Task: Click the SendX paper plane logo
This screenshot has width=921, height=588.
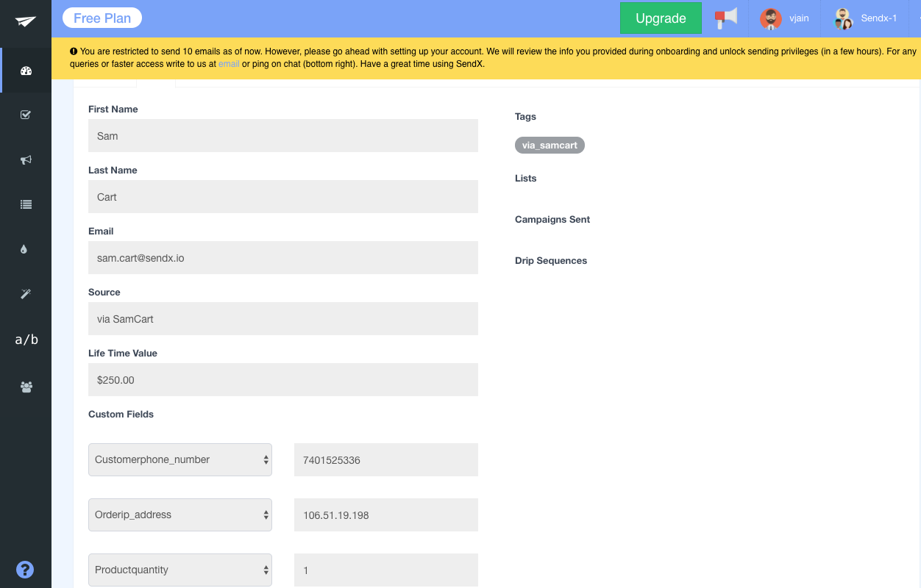Action: 26,21
